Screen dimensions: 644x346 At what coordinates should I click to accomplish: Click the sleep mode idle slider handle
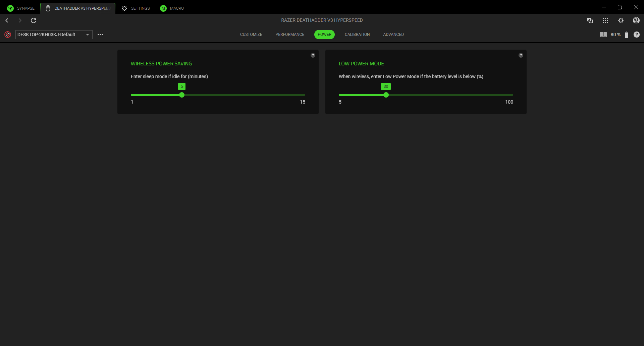[x=182, y=95]
